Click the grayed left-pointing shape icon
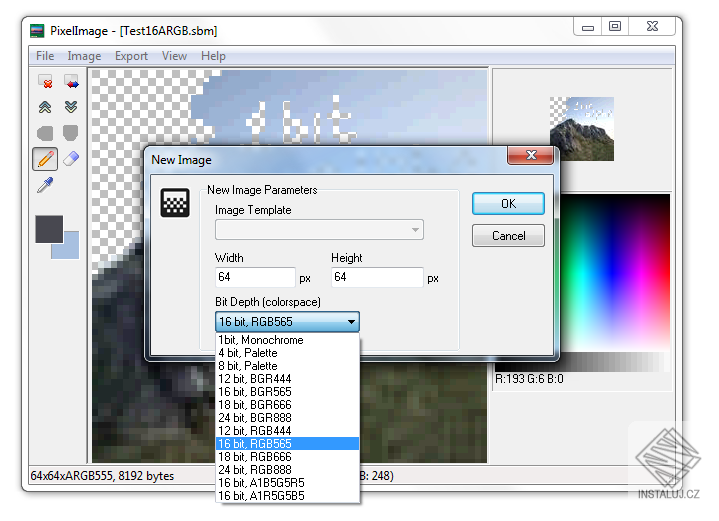719x521 pixels. (45, 133)
